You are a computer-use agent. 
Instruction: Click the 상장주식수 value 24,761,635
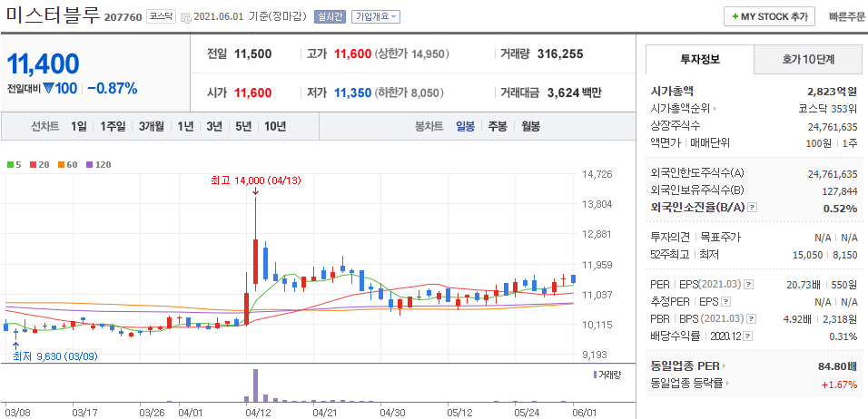(833, 126)
